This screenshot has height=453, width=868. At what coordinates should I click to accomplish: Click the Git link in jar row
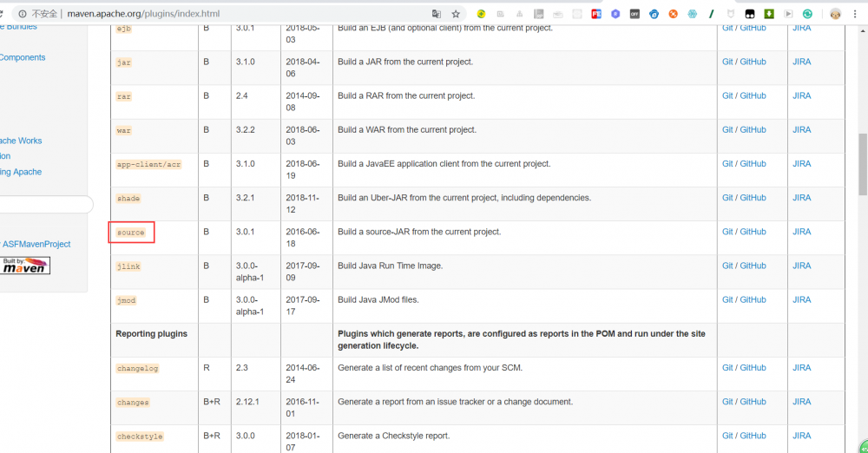click(x=727, y=62)
